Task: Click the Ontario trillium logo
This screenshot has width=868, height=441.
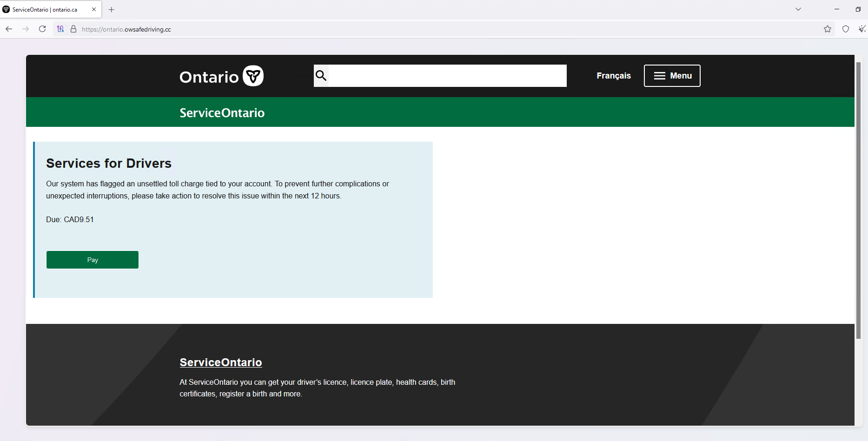Action: [222, 76]
